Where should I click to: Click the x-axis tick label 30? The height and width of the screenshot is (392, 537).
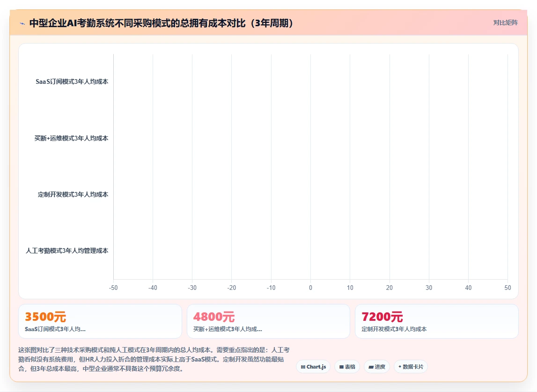pyautogui.click(x=429, y=288)
